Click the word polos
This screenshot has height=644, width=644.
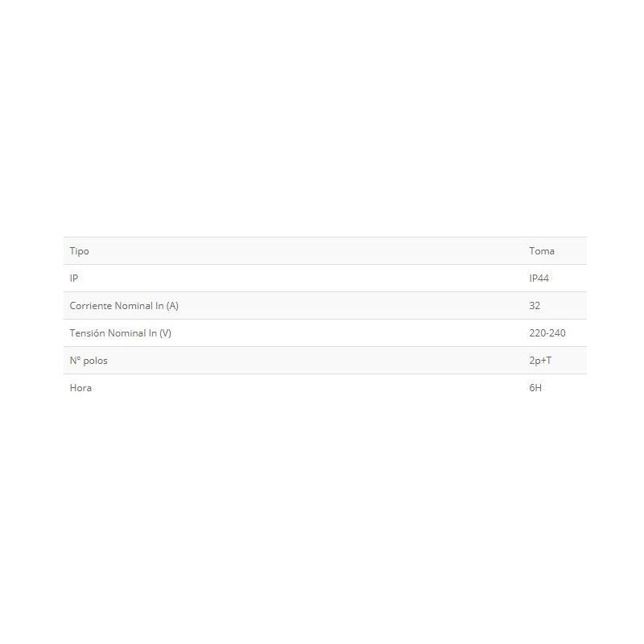coord(95,361)
